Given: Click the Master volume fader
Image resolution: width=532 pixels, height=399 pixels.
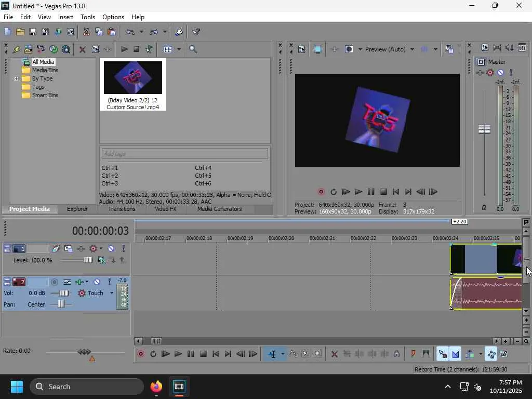Looking at the screenshot, I should (x=484, y=129).
